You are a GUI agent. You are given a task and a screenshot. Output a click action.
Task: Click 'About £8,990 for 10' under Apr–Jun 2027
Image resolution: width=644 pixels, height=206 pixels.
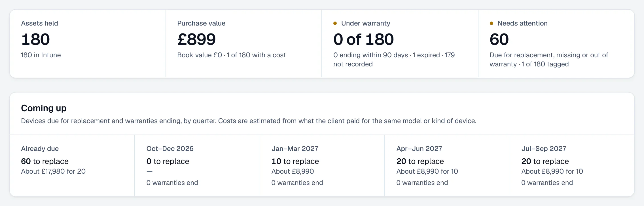pos(427,171)
